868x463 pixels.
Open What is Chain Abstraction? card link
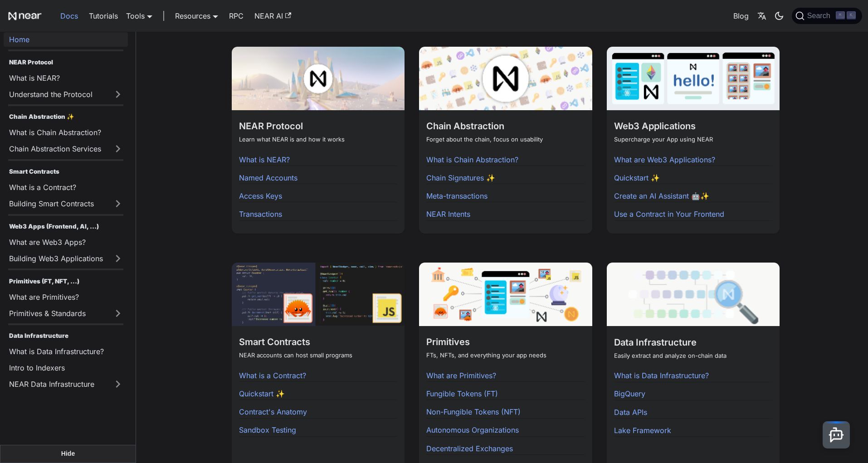(472, 160)
